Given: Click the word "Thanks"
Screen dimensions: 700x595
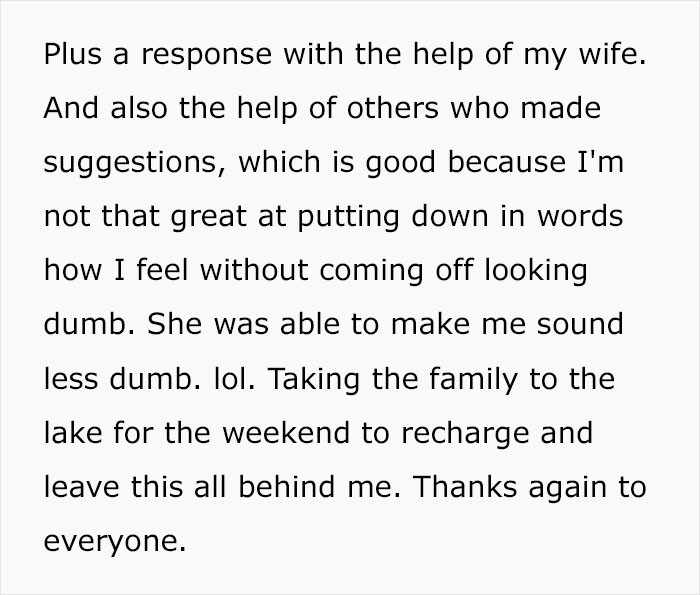Looking at the screenshot, I should pyautogui.click(x=464, y=488).
